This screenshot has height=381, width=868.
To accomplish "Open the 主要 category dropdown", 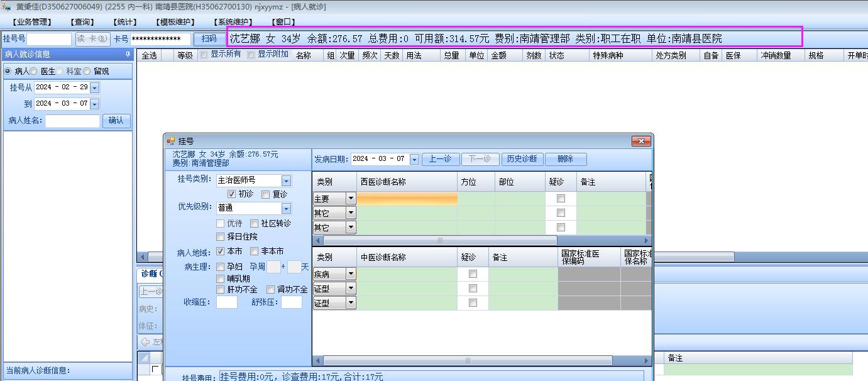I will pyautogui.click(x=351, y=199).
